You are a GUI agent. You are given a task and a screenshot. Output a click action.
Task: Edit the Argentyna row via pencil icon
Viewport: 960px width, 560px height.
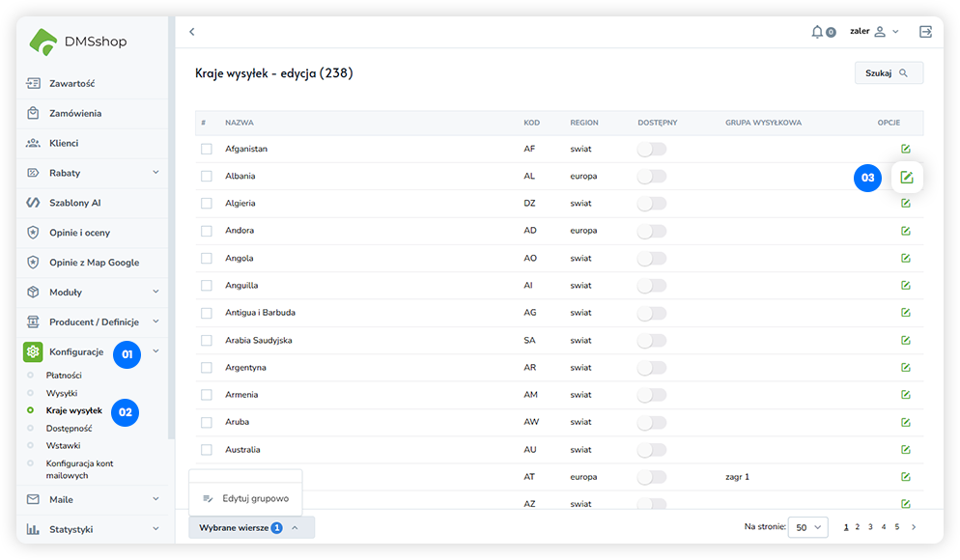(x=906, y=368)
